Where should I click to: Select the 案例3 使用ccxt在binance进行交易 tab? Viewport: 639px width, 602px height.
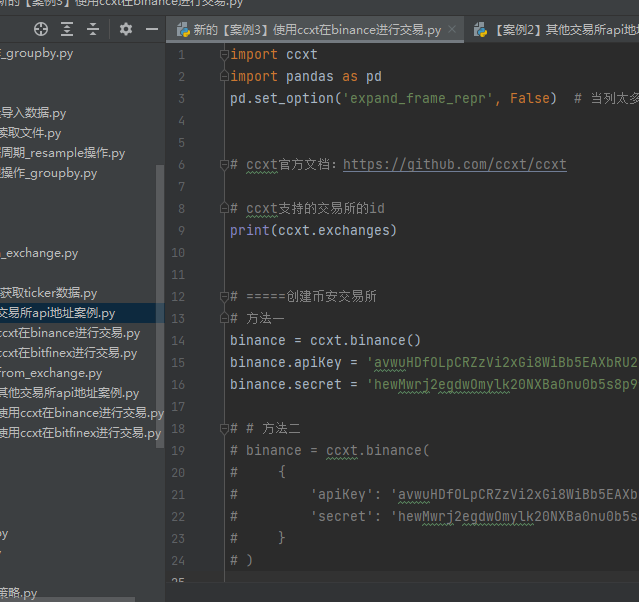[316, 30]
